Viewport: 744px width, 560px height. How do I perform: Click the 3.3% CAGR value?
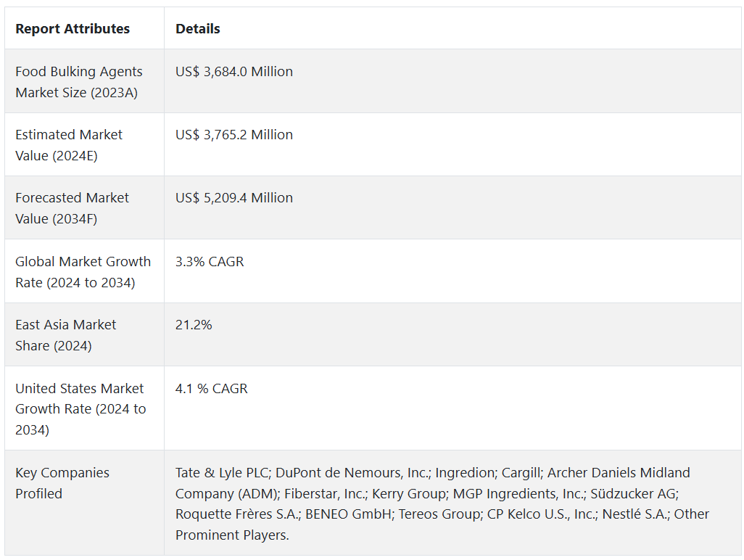[210, 262]
